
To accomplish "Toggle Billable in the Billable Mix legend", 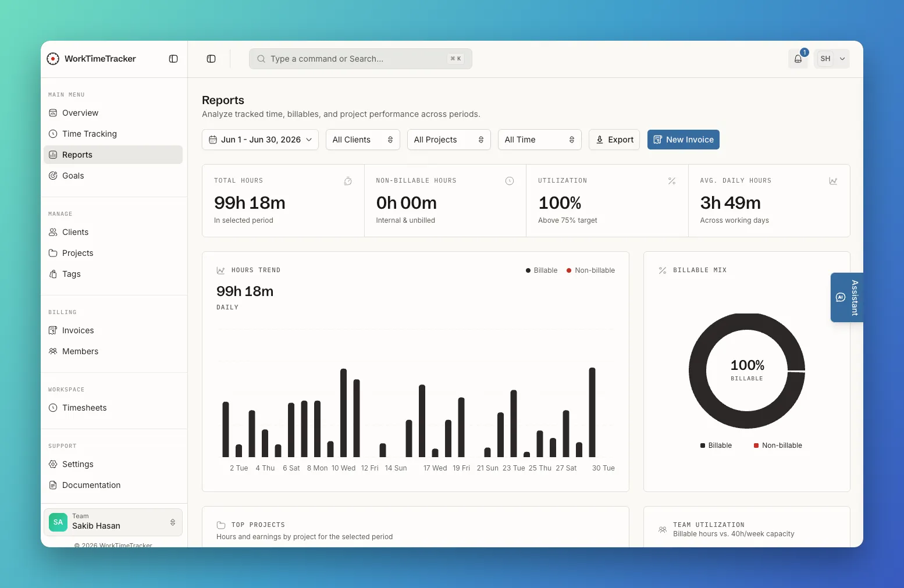I will click(x=716, y=446).
